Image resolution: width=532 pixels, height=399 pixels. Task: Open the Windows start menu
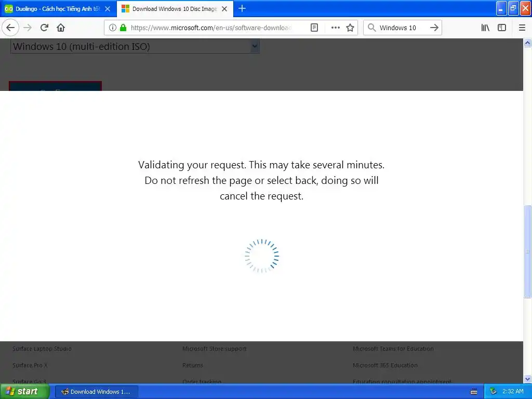[x=24, y=391]
